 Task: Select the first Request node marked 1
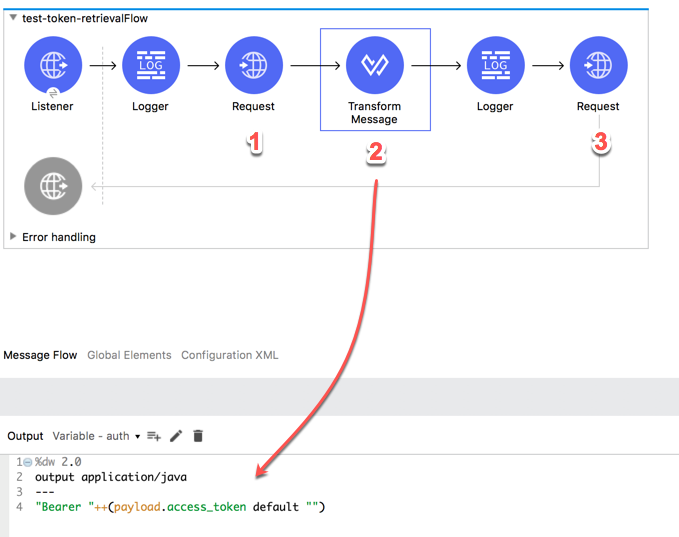coord(254,66)
